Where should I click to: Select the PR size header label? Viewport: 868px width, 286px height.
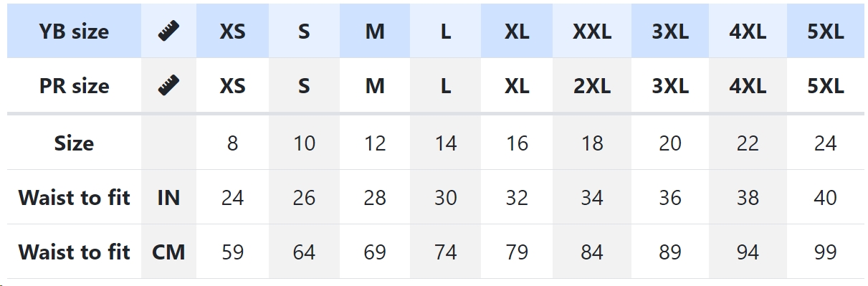point(74,85)
